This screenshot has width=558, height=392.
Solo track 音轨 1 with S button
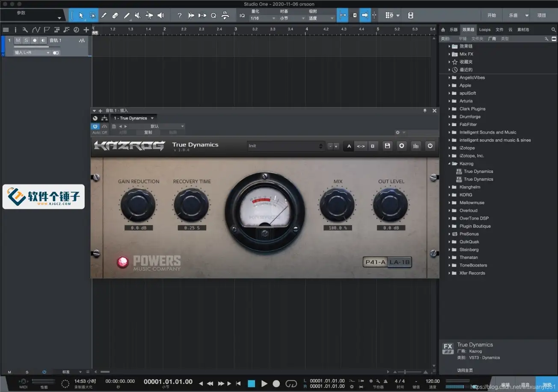[26, 40]
